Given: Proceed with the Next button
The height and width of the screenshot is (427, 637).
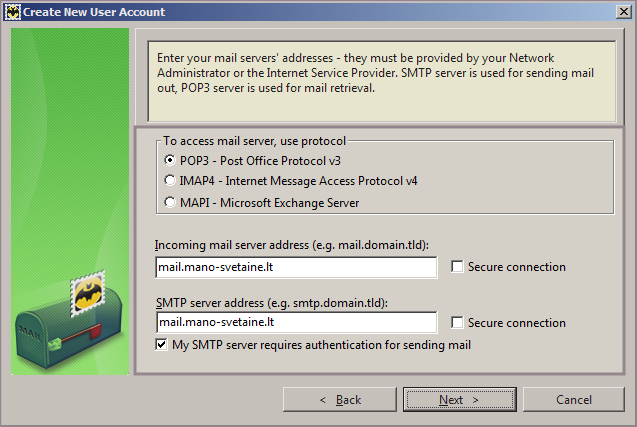Looking at the screenshot, I should coord(460,400).
